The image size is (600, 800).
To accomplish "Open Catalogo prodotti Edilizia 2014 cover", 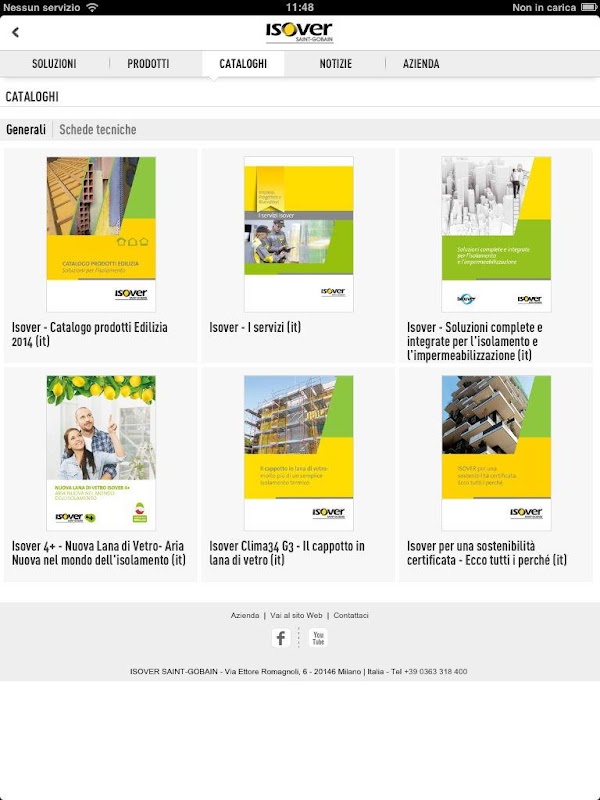I will coord(101,234).
